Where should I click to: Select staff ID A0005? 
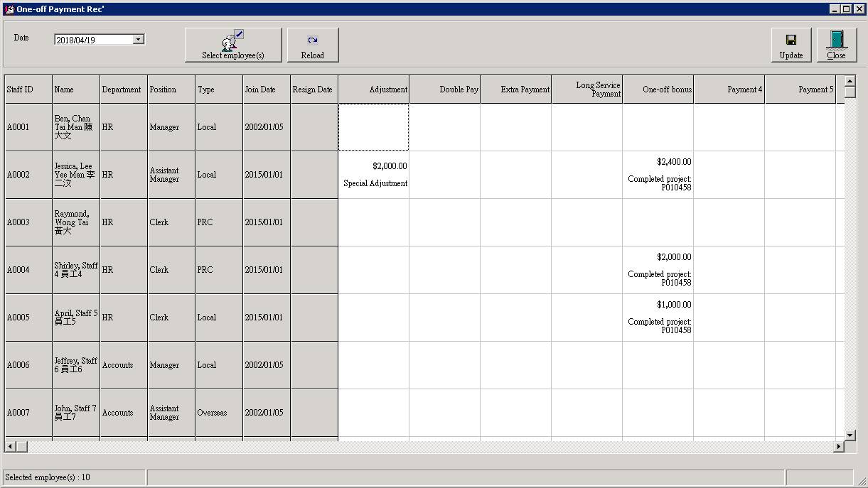coord(28,318)
